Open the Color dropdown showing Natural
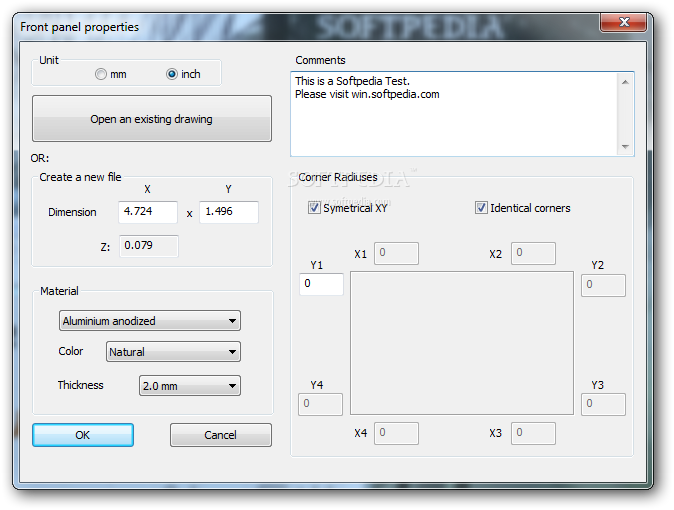The width and height of the screenshot is (674, 510). (x=173, y=352)
